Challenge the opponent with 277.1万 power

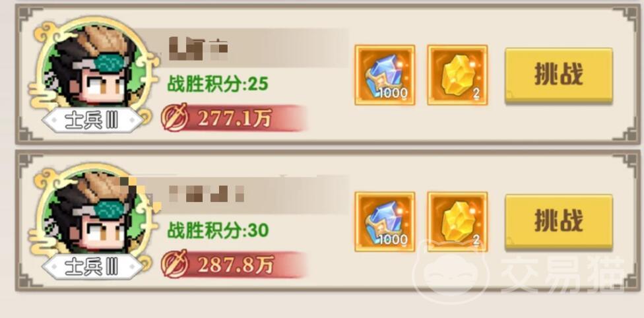[x=559, y=75]
